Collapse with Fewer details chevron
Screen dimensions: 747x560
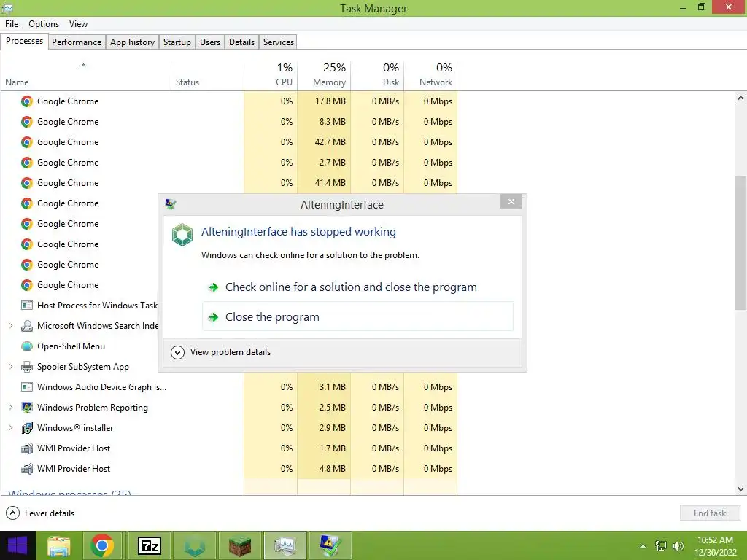[13, 513]
